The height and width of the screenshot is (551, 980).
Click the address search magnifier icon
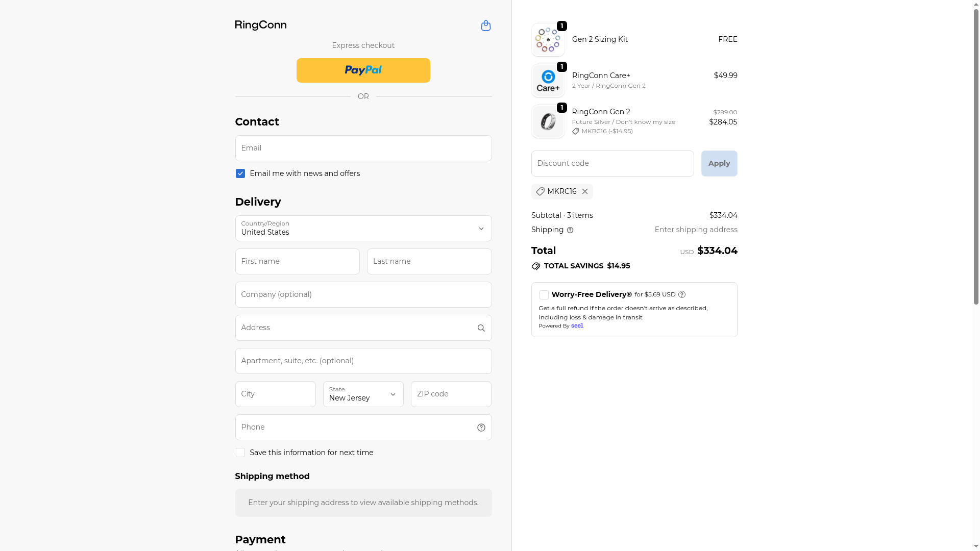point(481,328)
